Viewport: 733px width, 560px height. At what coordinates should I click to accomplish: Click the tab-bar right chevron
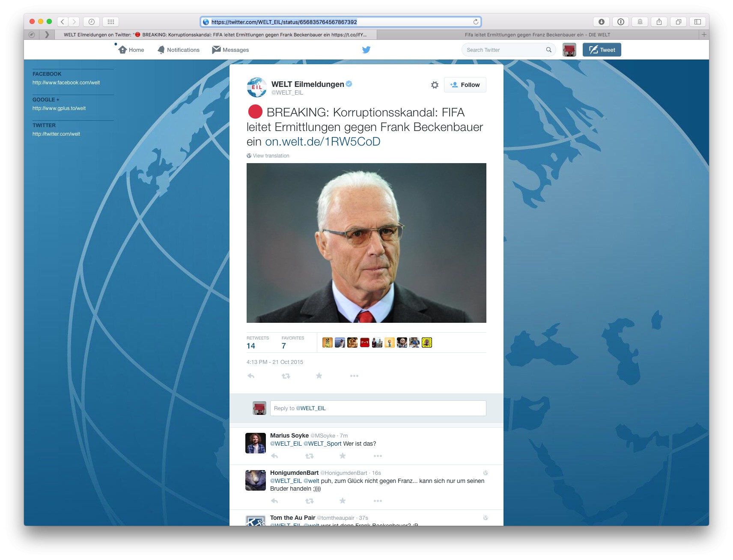(x=47, y=35)
